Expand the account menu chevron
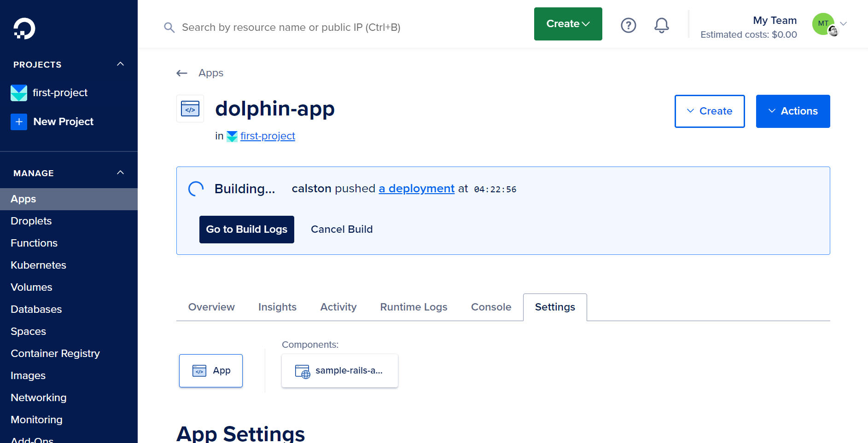This screenshot has height=443, width=868. (844, 23)
